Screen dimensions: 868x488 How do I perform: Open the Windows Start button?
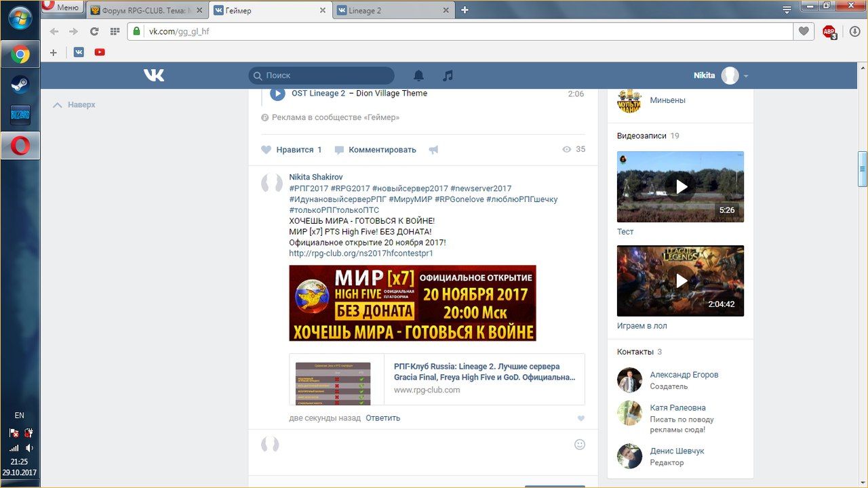[20, 18]
